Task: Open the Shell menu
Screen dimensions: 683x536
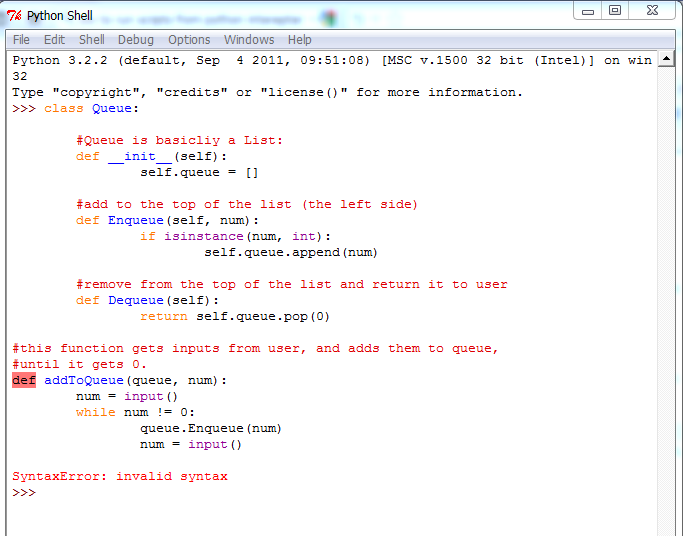Action: (x=92, y=40)
